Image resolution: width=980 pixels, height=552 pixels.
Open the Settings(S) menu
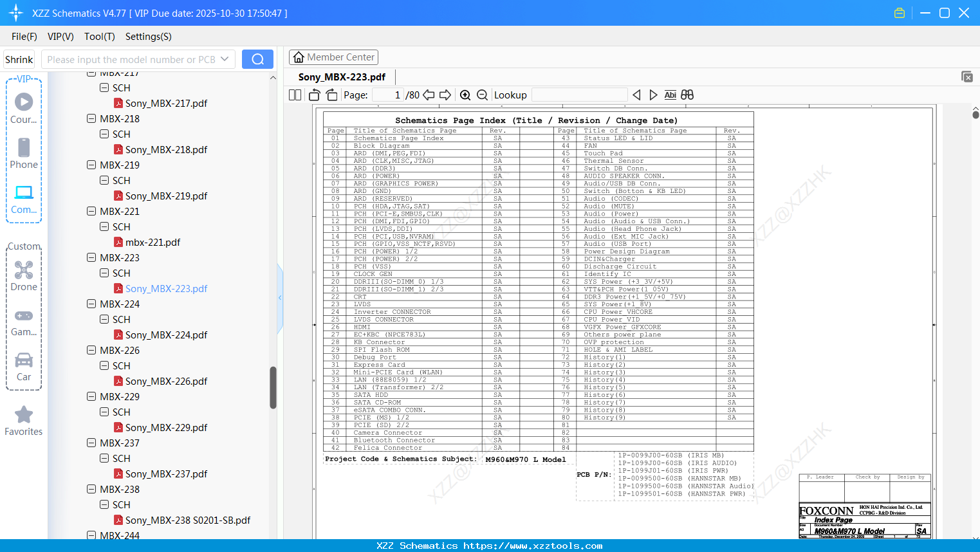149,37
